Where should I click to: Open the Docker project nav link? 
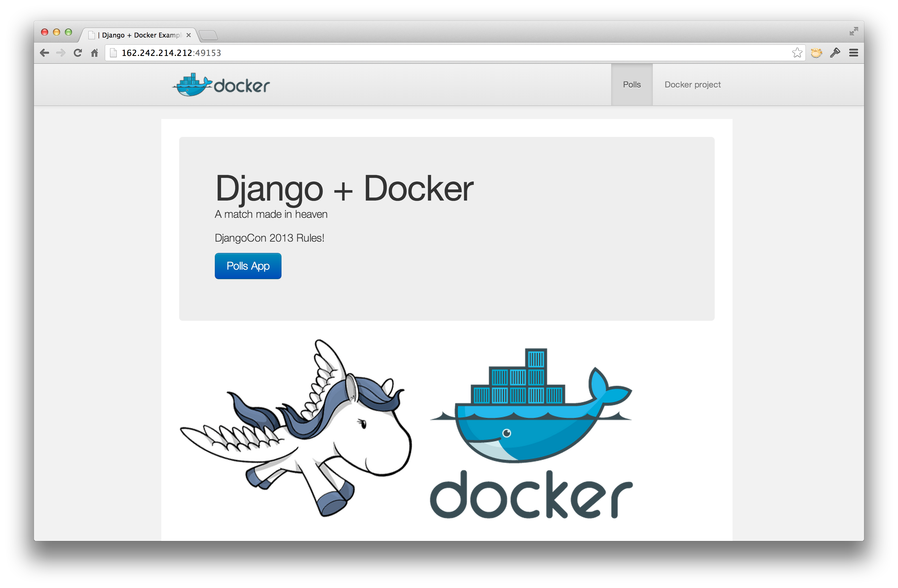(x=692, y=85)
